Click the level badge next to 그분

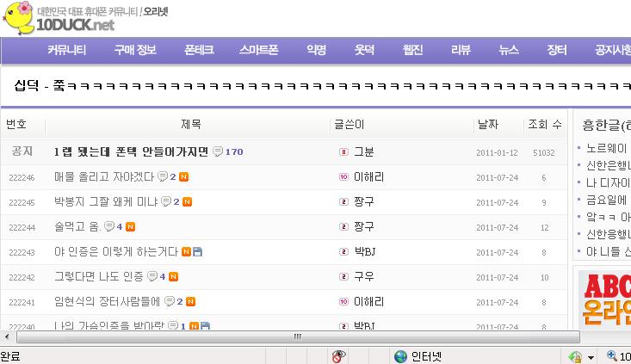[343, 151]
